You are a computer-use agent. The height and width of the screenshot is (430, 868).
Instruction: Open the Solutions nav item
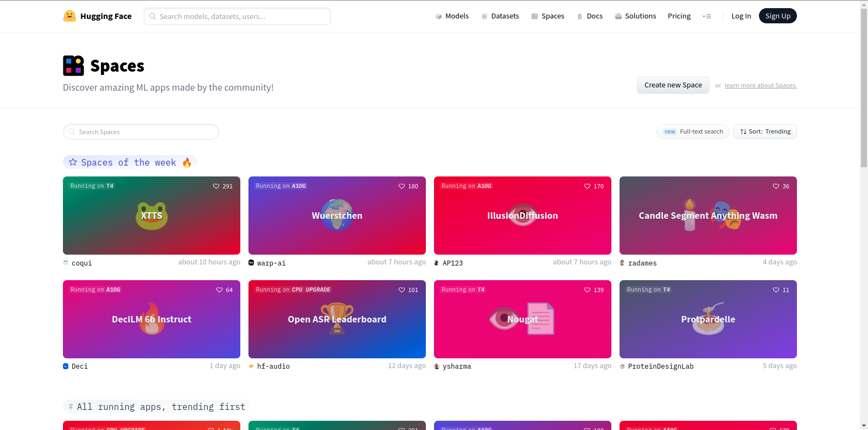click(636, 16)
